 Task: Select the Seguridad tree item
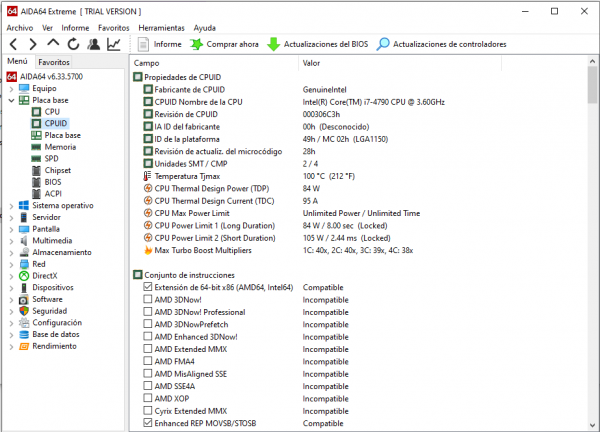click(49, 311)
